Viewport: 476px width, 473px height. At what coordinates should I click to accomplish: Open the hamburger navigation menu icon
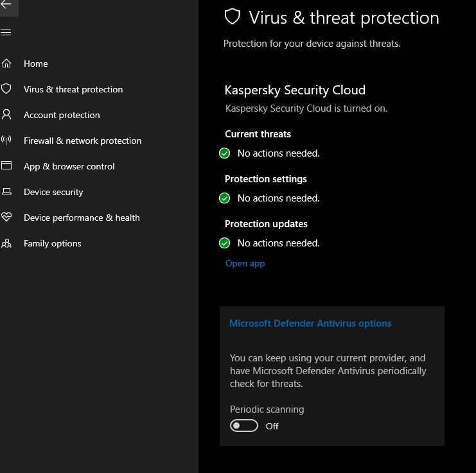[6, 33]
